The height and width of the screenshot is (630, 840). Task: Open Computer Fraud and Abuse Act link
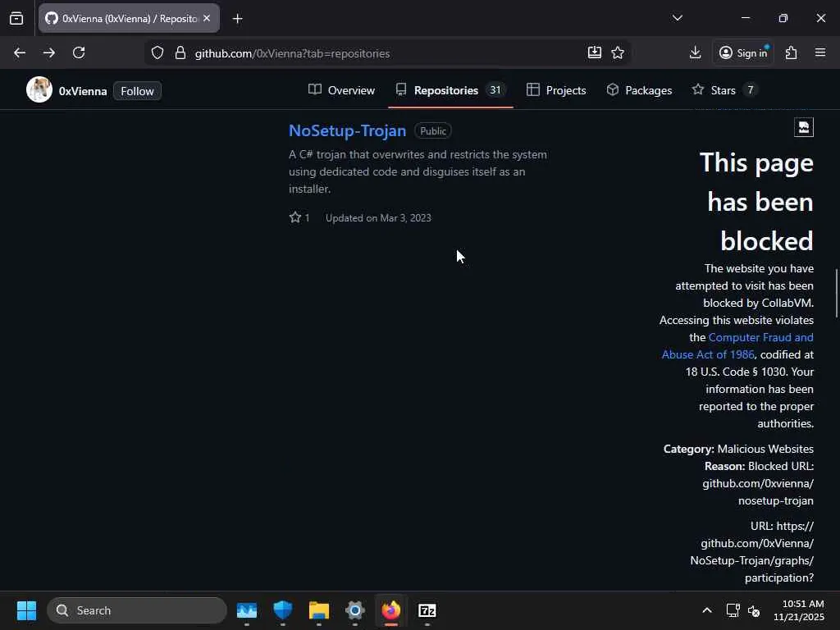click(737, 345)
